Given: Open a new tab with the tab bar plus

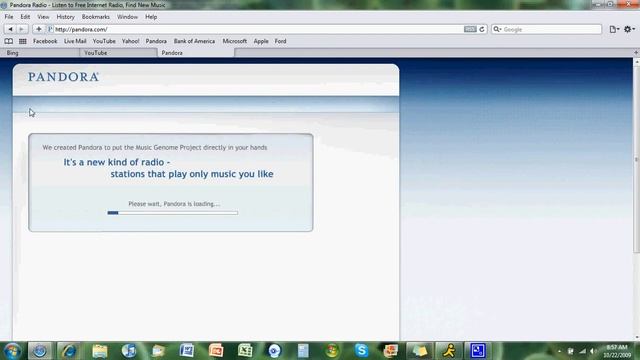Looking at the screenshot, I should click(x=636, y=53).
